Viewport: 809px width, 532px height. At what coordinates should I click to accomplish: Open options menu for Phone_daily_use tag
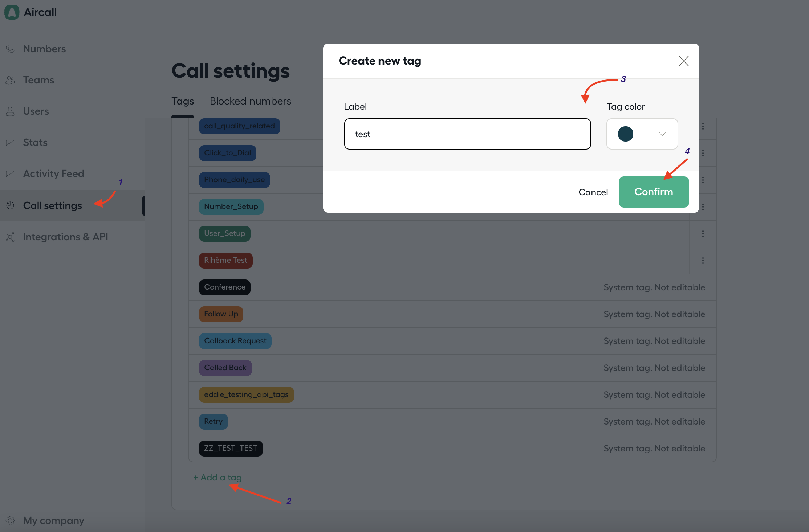703,180
